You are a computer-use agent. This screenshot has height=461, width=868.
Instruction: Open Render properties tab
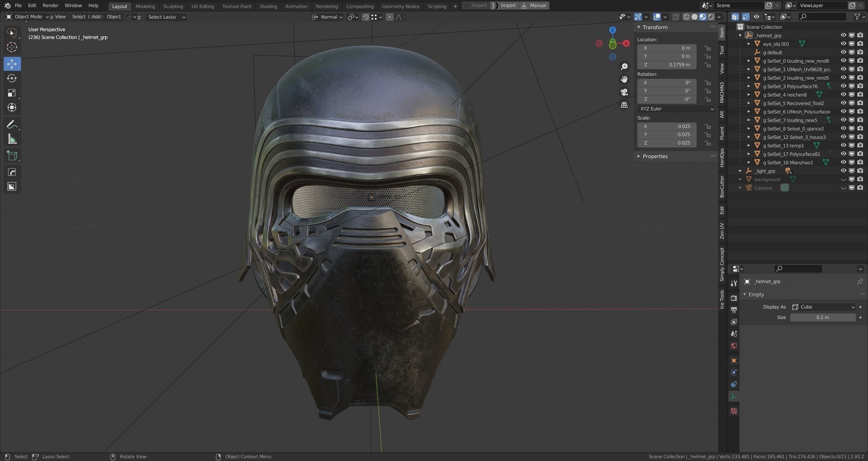734,298
